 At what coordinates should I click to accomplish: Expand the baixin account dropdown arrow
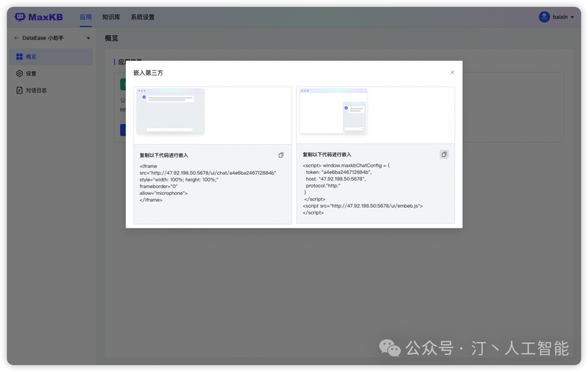[572, 17]
